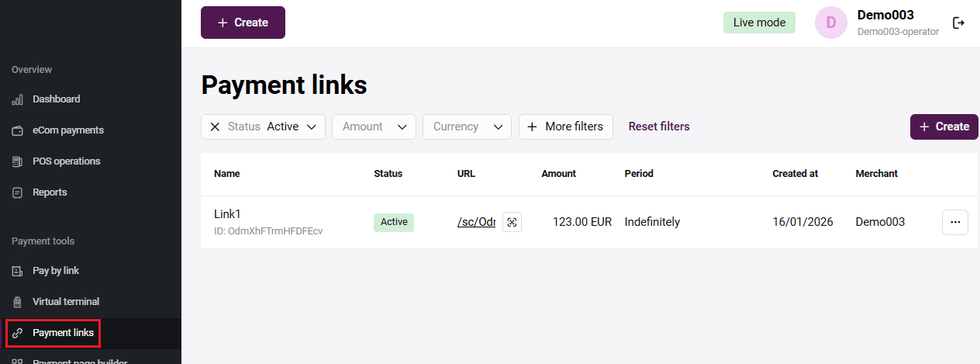Viewport: 980px width, 364px height.
Task: Click the Virtual terminal icon
Action: (17, 302)
